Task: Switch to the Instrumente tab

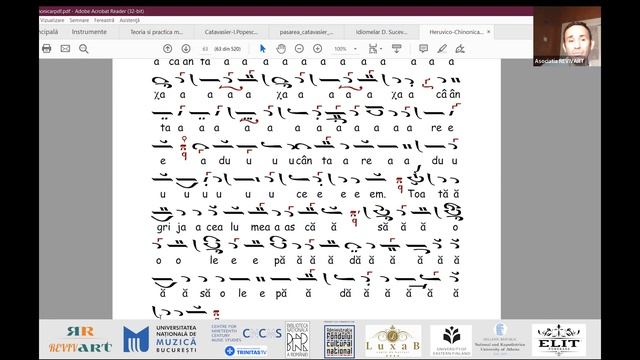Action: pyautogui.click(x=89, y=32)
